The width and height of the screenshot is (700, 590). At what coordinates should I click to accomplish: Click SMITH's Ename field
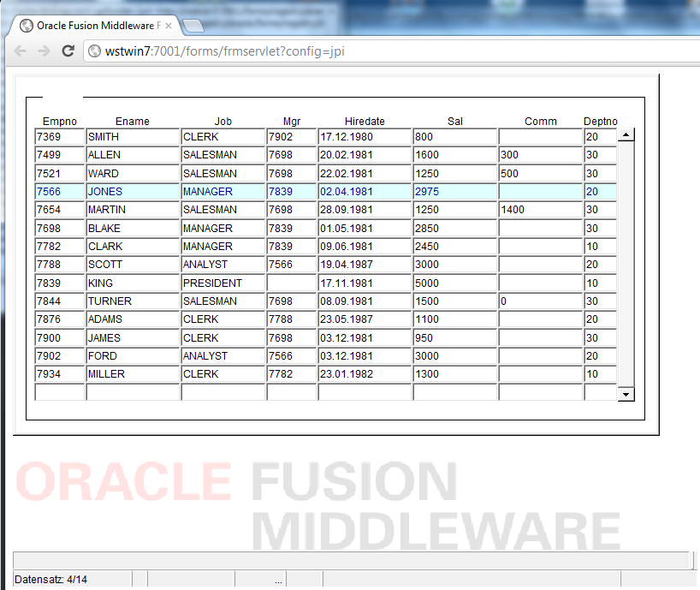pyautogui.click(x=133, y=136)
